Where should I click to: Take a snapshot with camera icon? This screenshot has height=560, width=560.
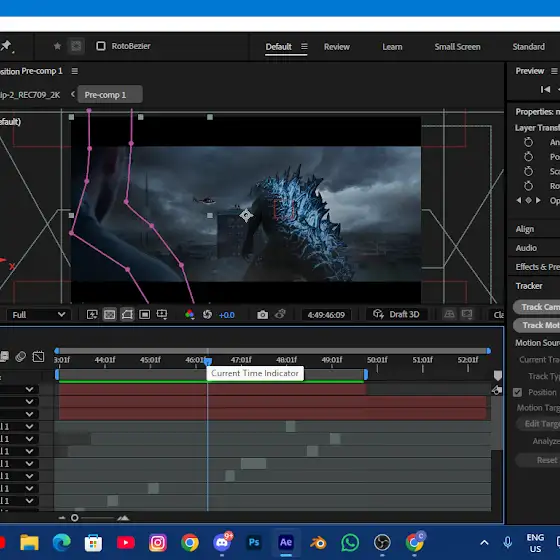262,315
